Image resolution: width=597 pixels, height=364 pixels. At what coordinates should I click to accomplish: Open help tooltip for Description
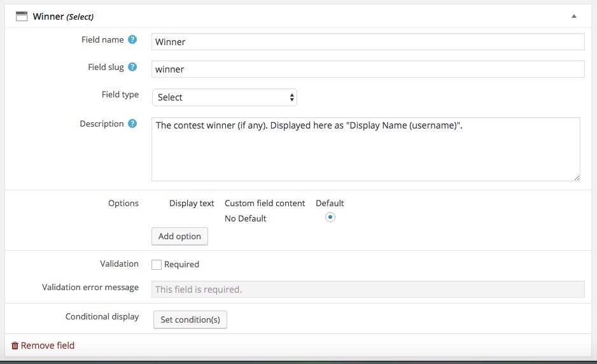coord(132,123)
